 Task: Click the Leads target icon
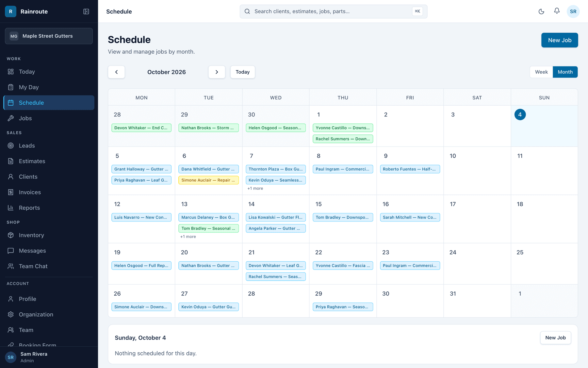click(x=11, y=146)
